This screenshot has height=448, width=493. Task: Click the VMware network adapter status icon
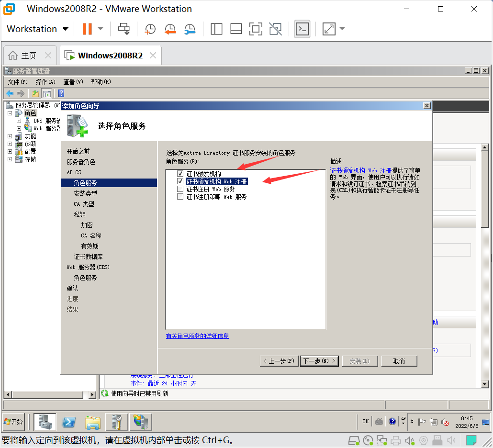tap(382, 441)
